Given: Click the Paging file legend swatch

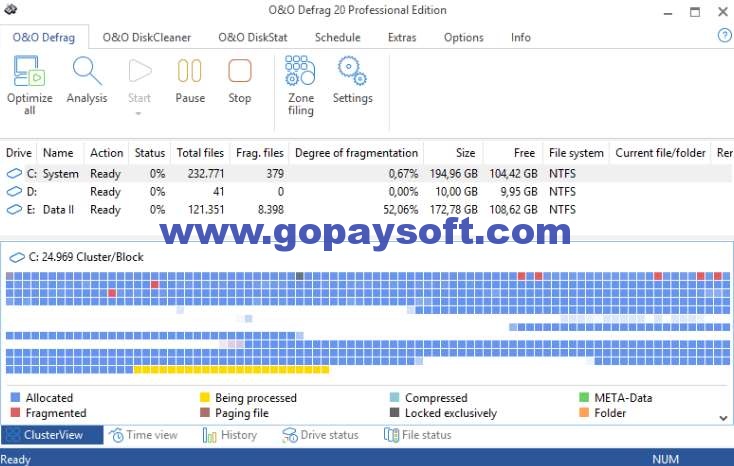Looking at the screenshot, I should (x=205, y=413).
